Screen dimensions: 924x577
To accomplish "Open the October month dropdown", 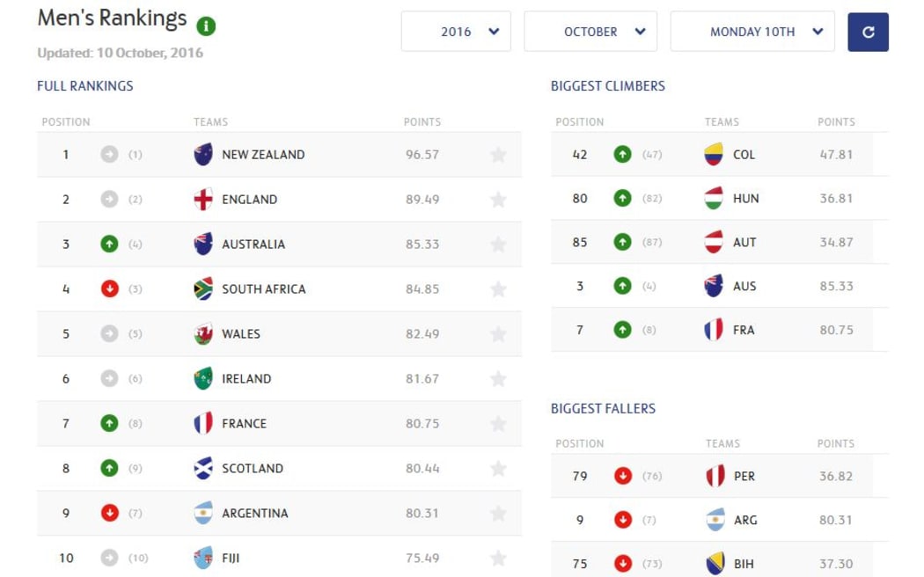I will 590,32.
